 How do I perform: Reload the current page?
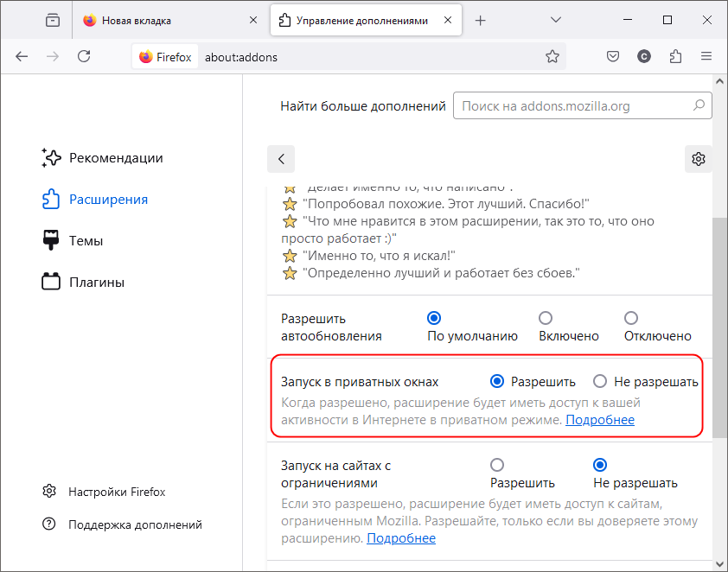pyautogui.click(x=84, y=57)
